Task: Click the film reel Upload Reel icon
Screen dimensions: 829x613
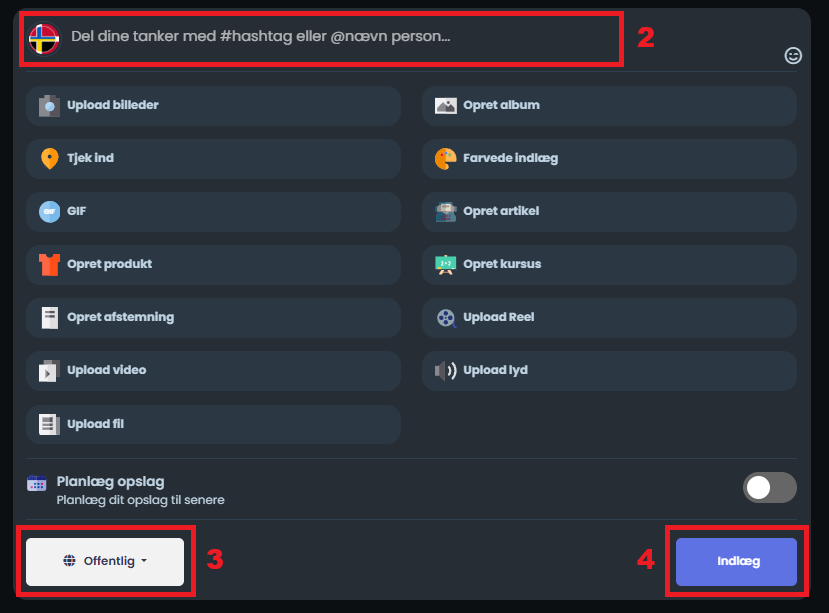Action: pyautogui.click(x=446, y=318)
